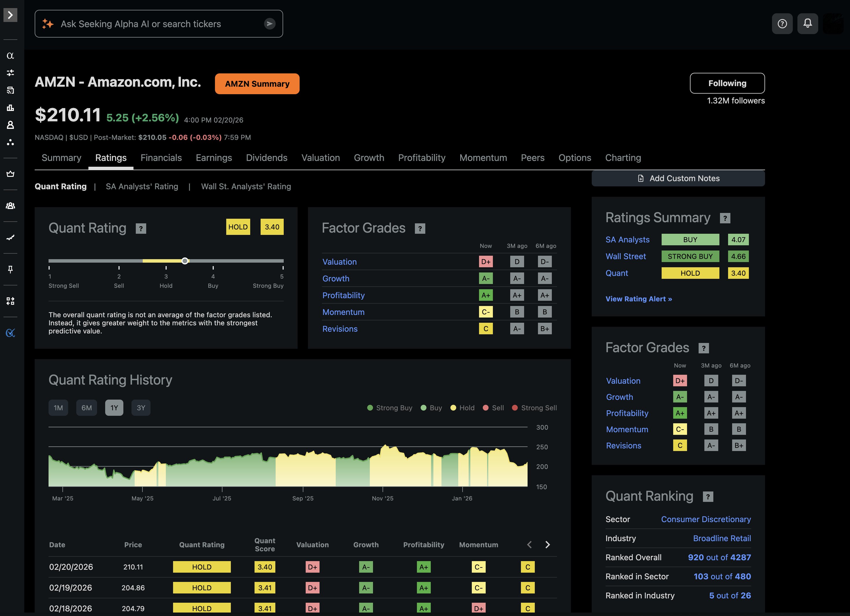Select the 6M history range toggle
The image size is (850, 616).
point(87,408)
